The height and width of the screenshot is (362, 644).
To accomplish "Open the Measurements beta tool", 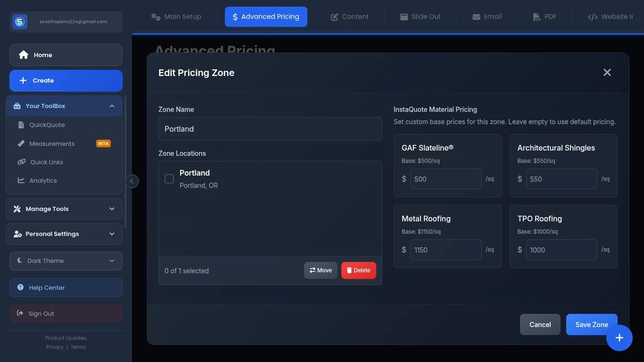I will [x=52, y=143].
